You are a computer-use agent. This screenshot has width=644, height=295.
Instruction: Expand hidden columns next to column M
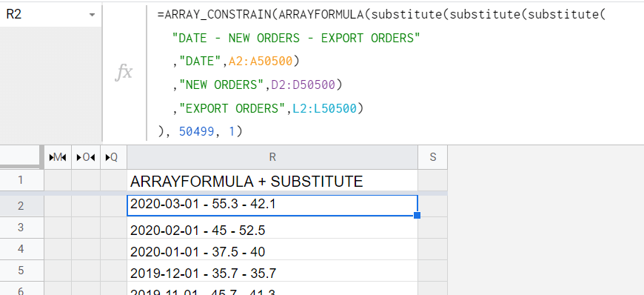[x=58, y=156]
